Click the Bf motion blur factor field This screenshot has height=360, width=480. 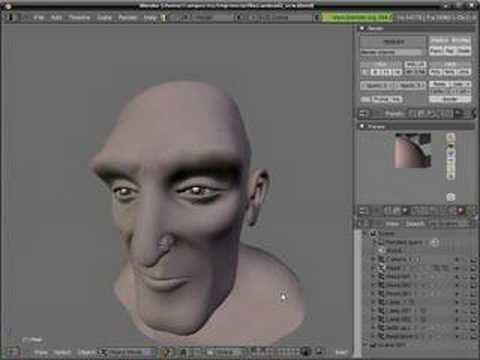click(x=415, y=72)
